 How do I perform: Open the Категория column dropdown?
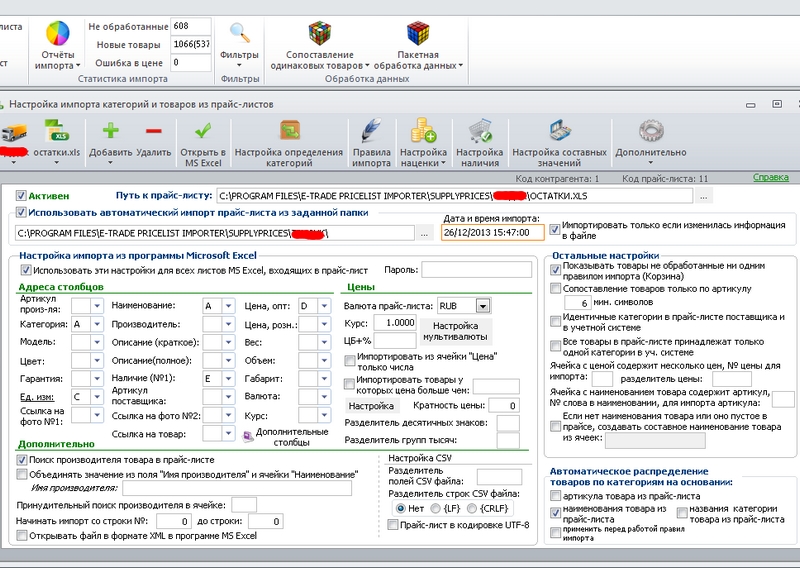tap(97, 325)
